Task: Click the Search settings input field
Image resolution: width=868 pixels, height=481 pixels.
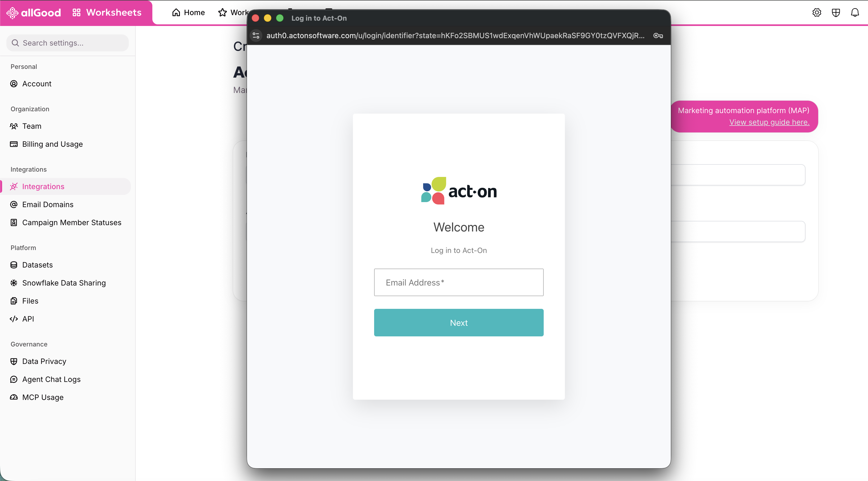Action: [x=68, y=43]
